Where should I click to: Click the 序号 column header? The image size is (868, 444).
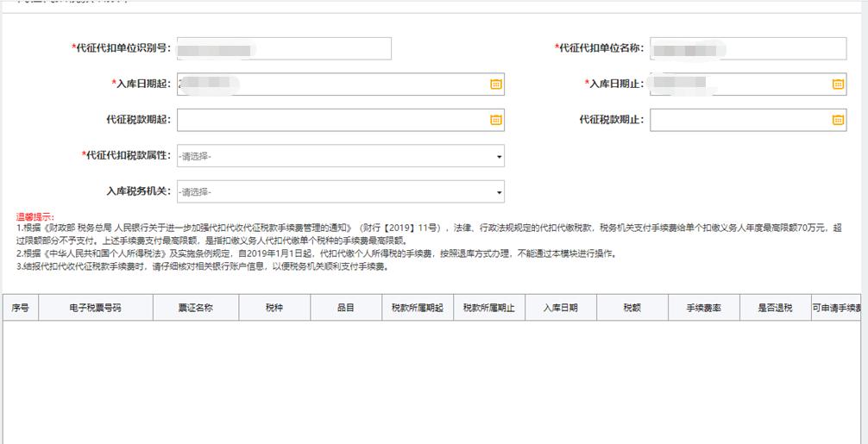(20, 308)
